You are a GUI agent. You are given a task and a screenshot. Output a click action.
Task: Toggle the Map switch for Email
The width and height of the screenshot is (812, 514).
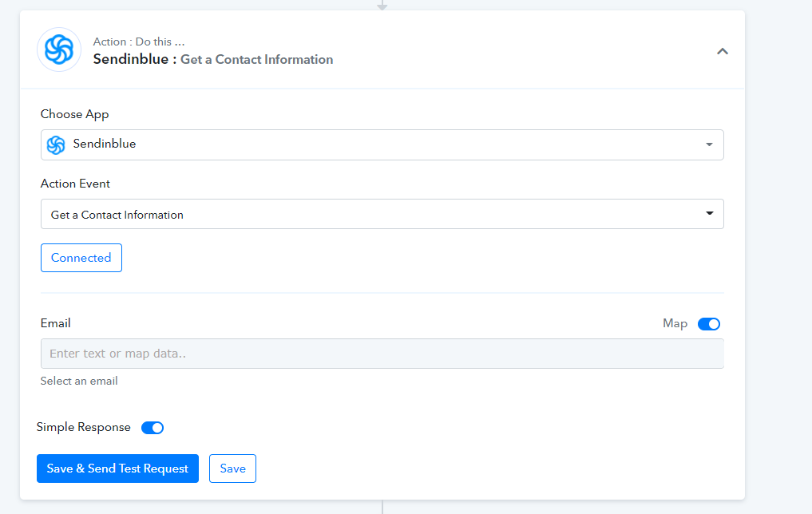[x=709, y=324]
